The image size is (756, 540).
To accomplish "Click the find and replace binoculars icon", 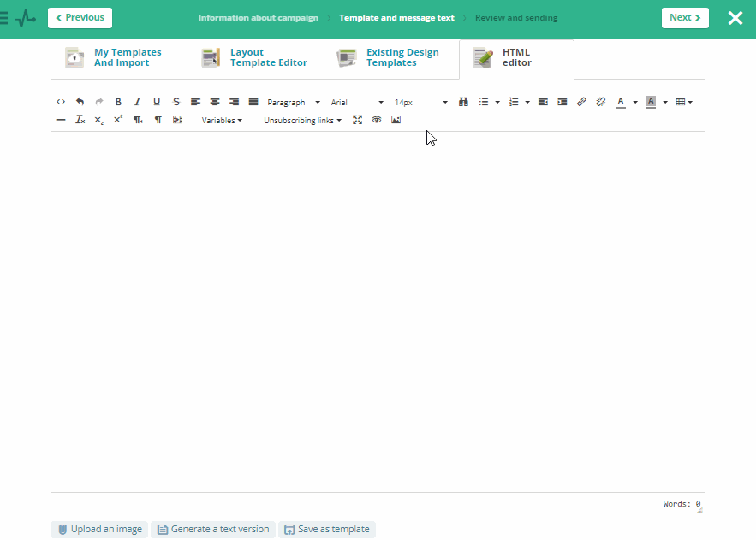I will pos(463,102).
